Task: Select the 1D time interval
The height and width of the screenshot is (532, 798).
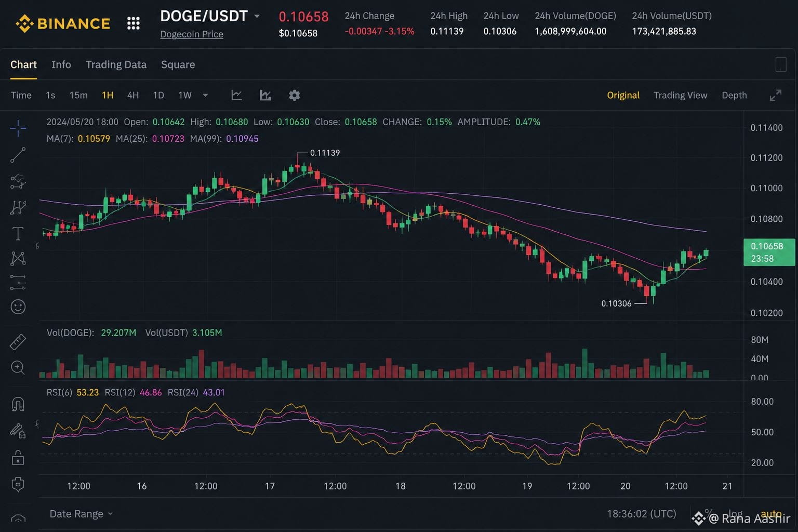Action: [158, 95]
